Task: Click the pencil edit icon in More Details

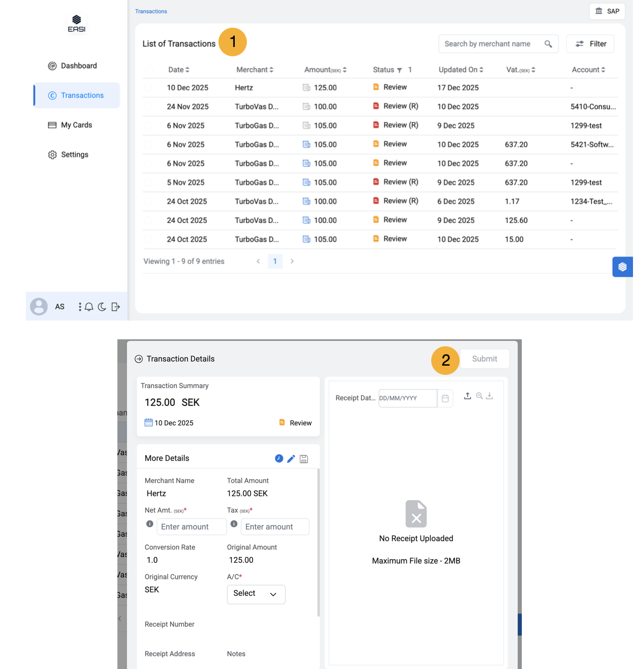Action: pos(291,459)
